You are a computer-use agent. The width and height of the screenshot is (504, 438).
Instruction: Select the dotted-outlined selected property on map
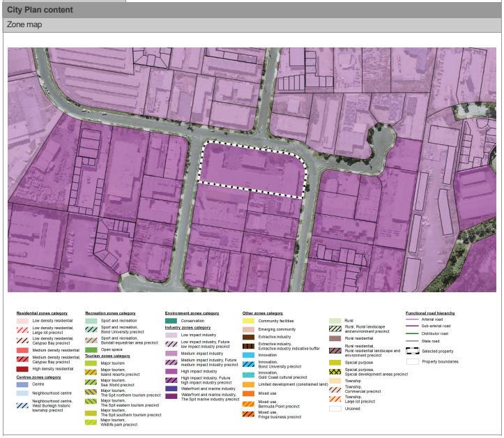[x=252, y=169]
